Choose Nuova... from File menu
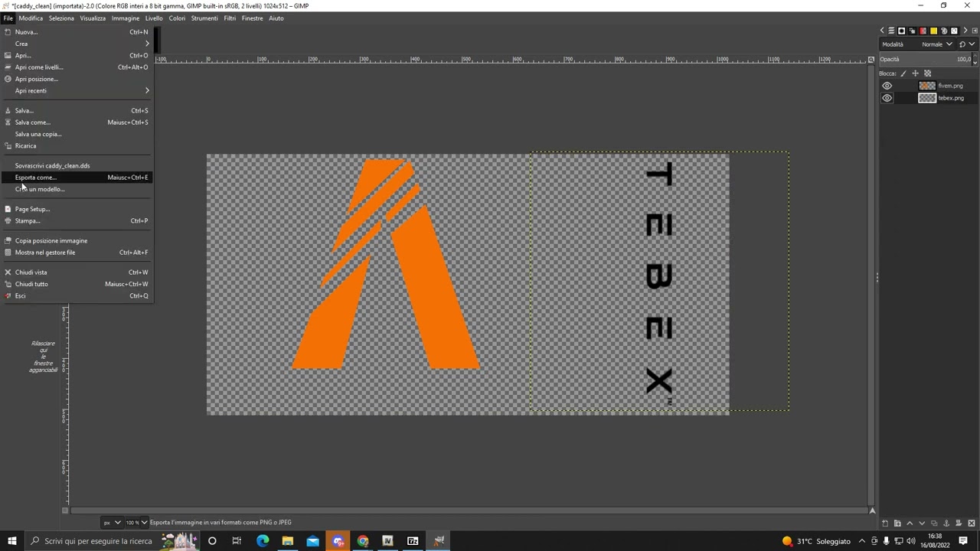This screenshot has height=551, width=980. [77, 32]
